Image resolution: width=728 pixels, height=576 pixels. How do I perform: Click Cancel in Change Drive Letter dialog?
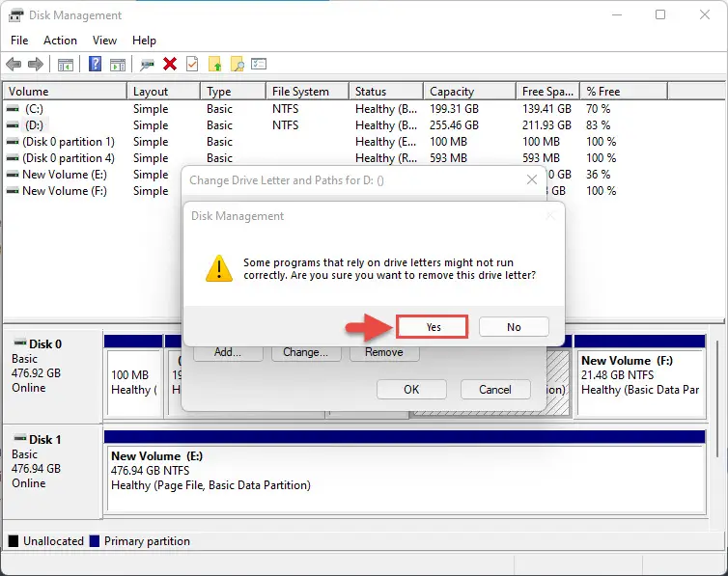click(495, 390)
